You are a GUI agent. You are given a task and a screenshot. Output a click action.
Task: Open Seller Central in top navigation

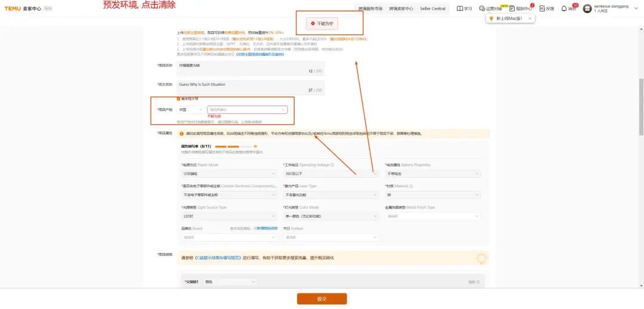pyautogui.click(x=432, y=8)
